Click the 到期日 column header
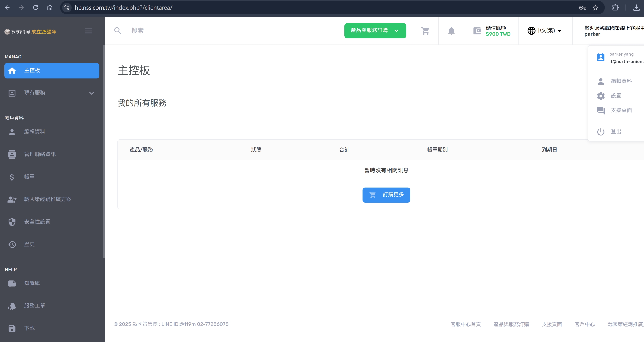 549,150
